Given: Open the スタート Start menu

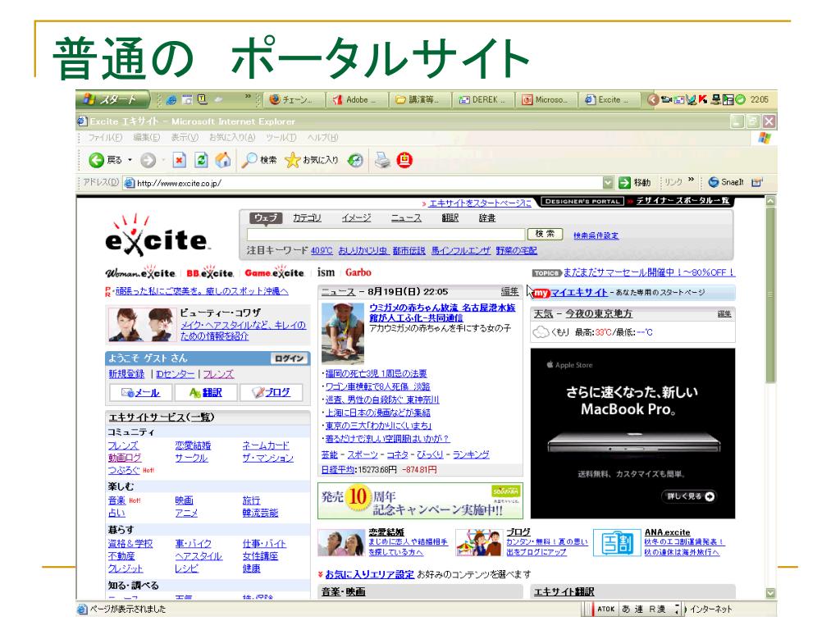Looking at the screenshot, I should 112,99.
